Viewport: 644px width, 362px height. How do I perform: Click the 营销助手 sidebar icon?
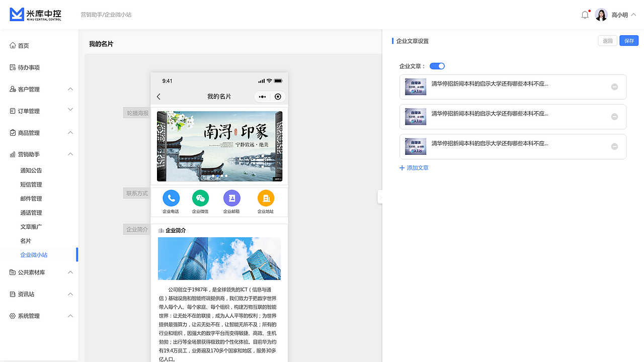click(13, 154)
